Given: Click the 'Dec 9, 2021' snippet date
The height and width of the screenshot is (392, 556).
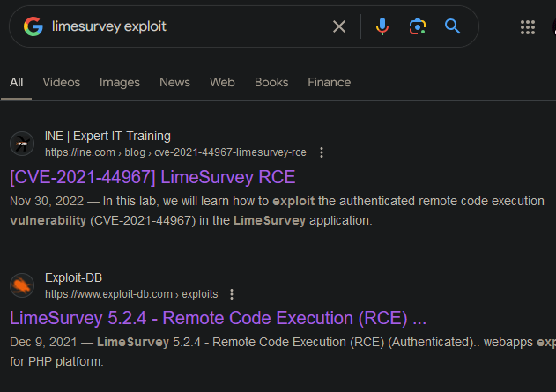Looking at the screenshot, I should [x=43, y=342].
